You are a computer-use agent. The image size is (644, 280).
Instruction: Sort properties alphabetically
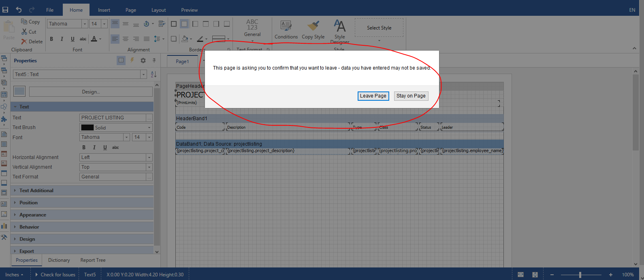point(154,74)
